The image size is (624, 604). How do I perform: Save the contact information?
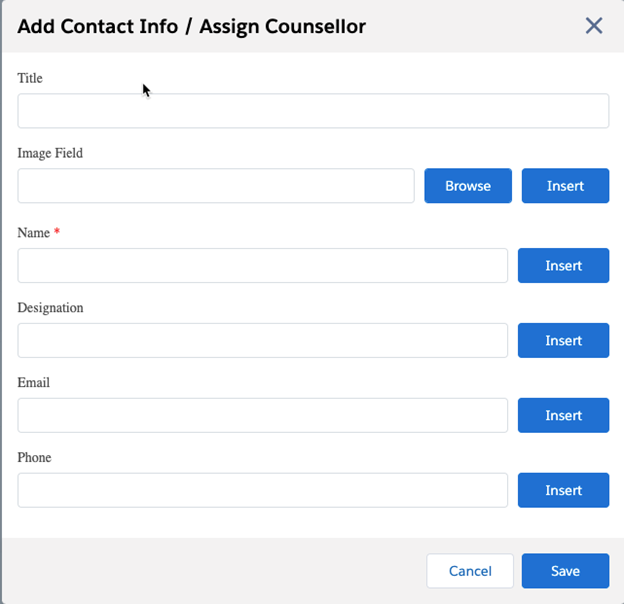pyautogui.click(x=565, y=571)
